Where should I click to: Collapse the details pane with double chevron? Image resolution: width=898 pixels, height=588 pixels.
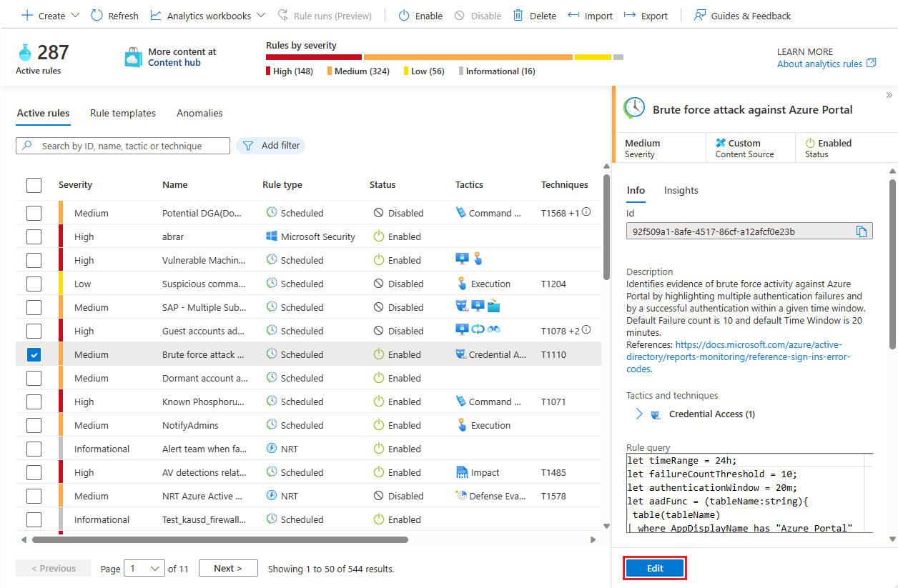pyautogui.click(x=889, y=95)
